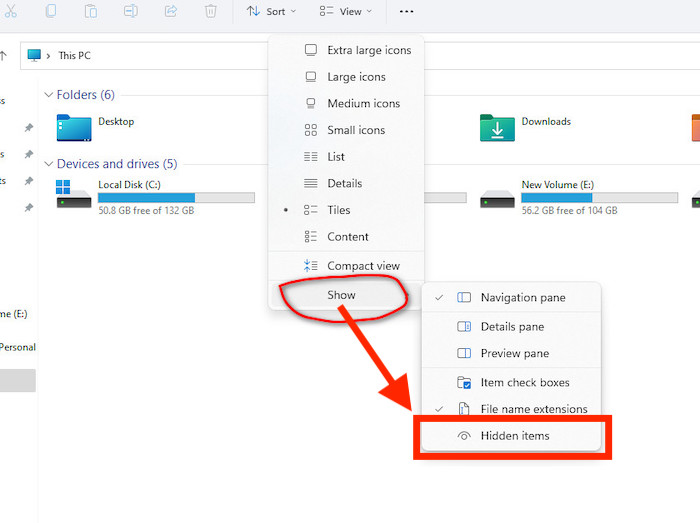Toggle File name extensions option
The image size is (700, 523).
coord(511,409)
